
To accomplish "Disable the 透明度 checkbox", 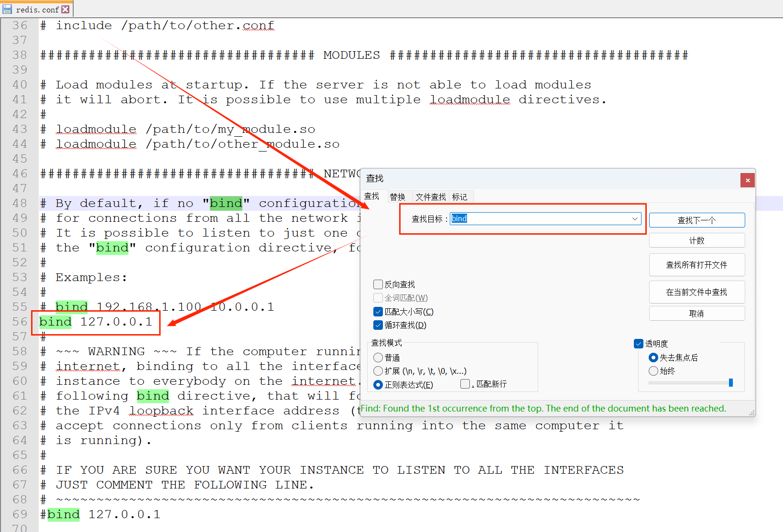I will click(x=639, y=344).
